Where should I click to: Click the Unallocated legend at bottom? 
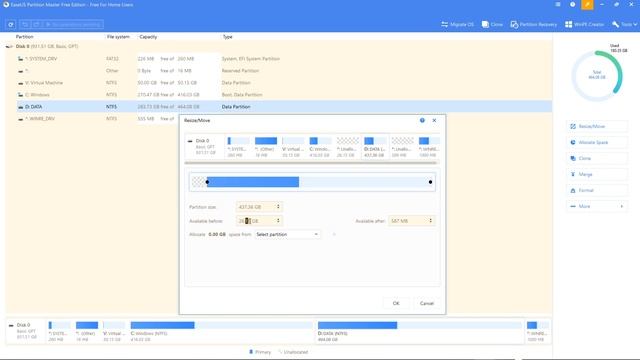coord(293,352)
